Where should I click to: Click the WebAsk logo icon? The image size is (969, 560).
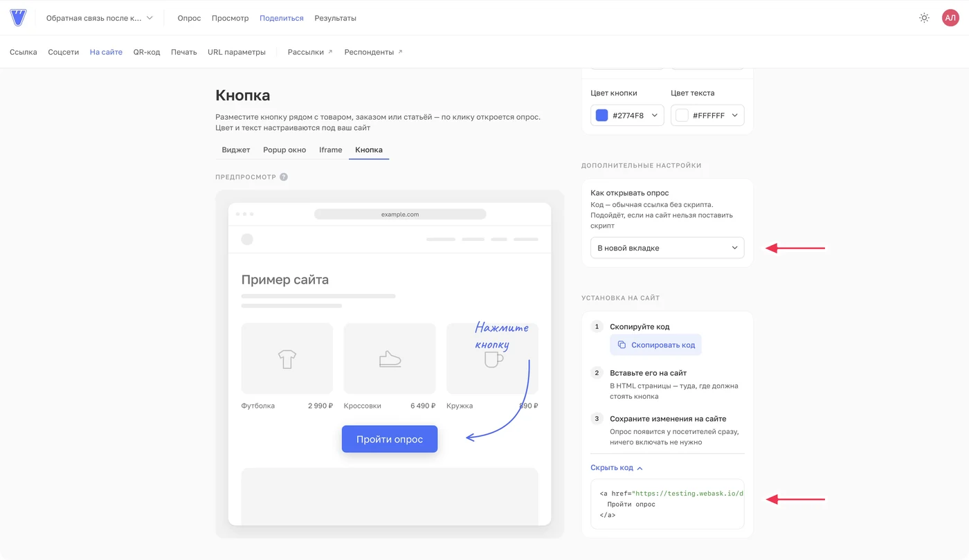click(x=18, y=18)
